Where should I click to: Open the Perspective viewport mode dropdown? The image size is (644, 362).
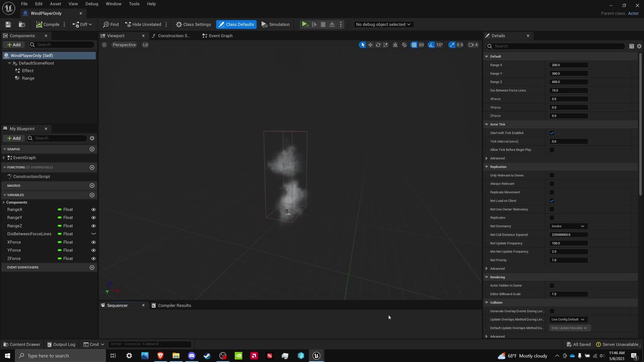click(124, 45)
